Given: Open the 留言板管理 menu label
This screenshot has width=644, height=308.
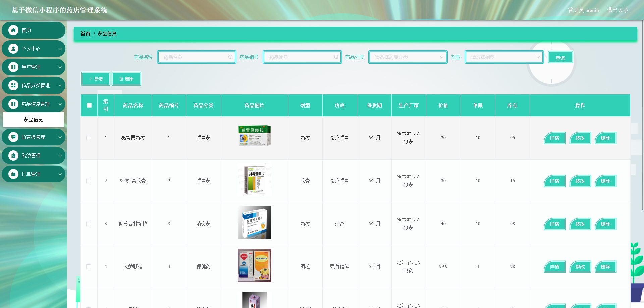Looking at the screenshot, I should click(33, 137).
